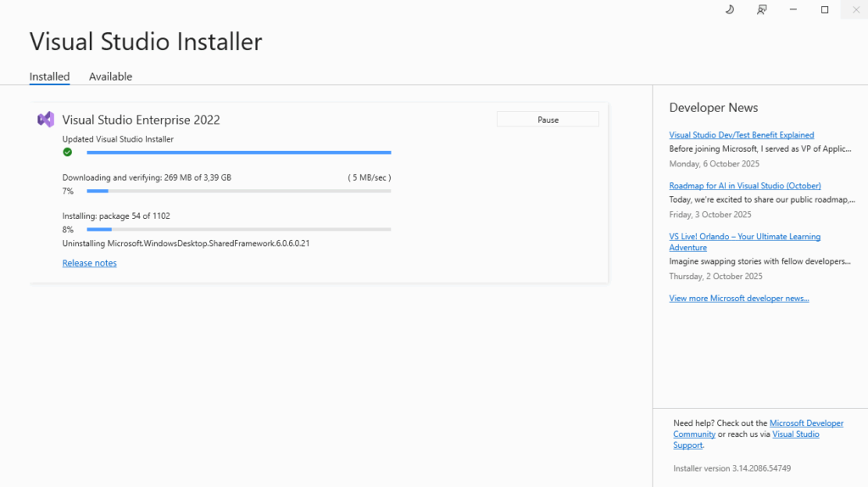Read Visual Studio Dev/Test Benefit Explained article
868x487 pixels.
point(741,135)
